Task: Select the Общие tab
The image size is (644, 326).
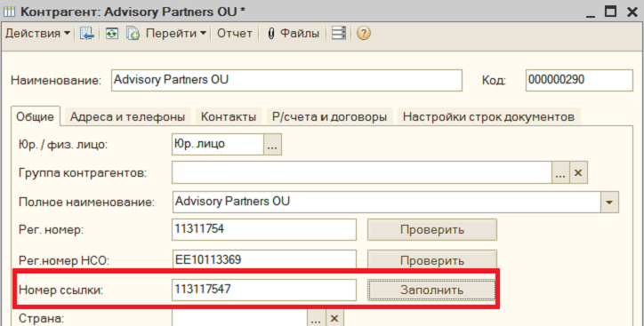Action: tap(36, 117)
